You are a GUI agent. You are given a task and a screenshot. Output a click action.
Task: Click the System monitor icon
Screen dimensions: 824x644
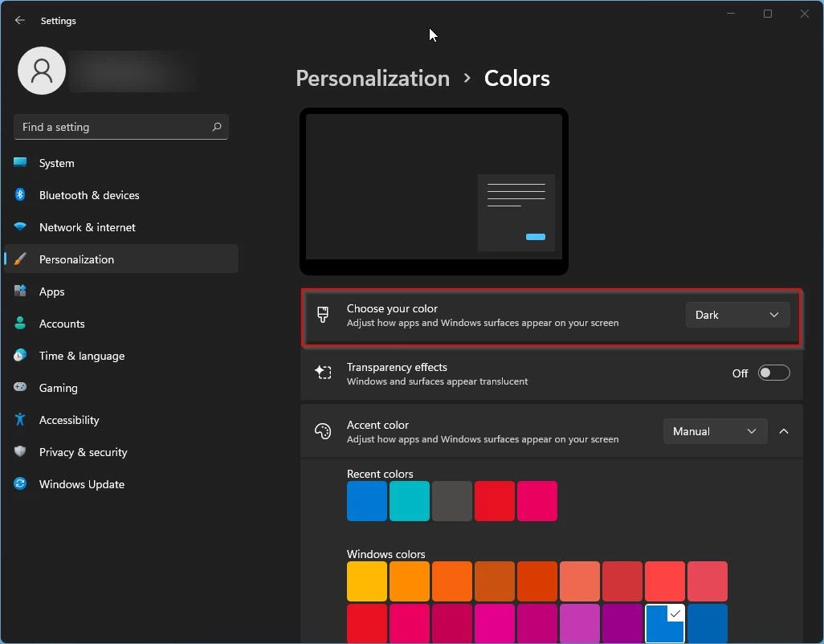(20, 162)
